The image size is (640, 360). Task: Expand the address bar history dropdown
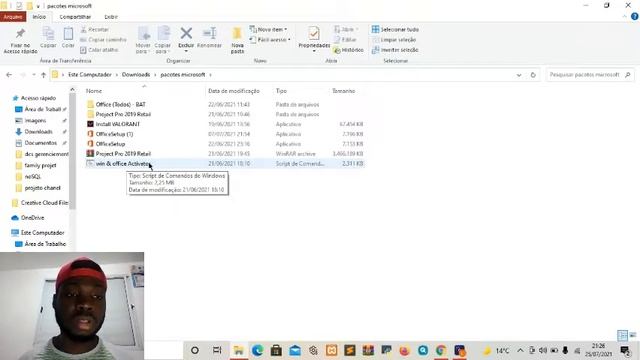[519, 75]
